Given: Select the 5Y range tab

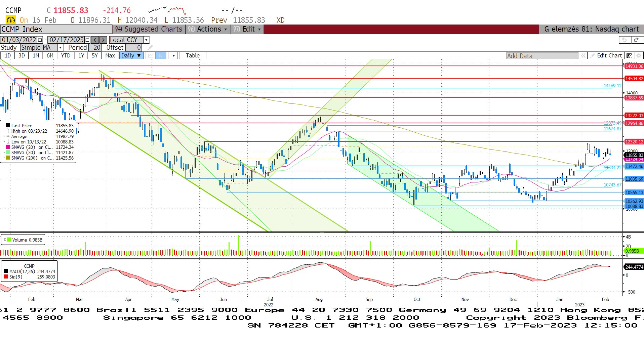Looking at the screenshot, I should [95, 55].
